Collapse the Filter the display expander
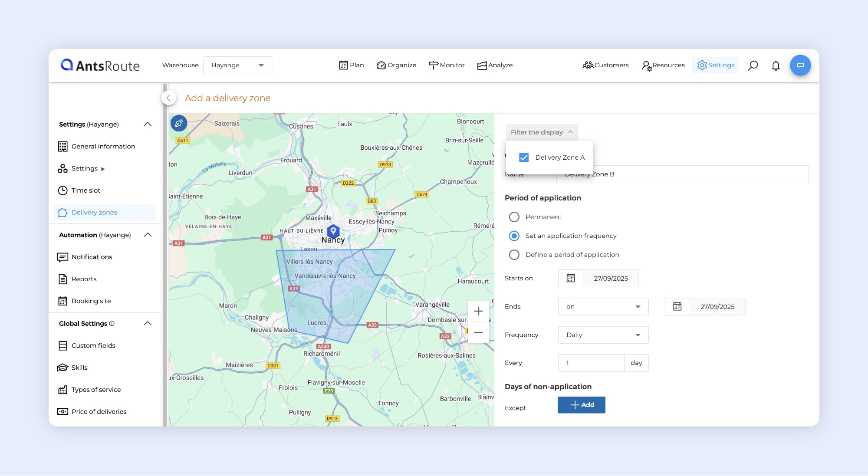This screenshot has height=476, width=868. pos(541,132)
